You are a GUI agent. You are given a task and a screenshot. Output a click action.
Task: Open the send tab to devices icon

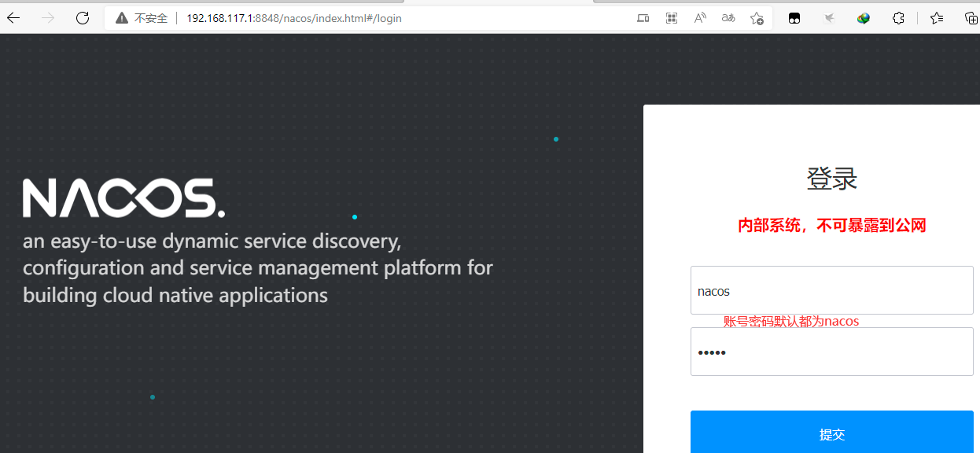(643, 18)
